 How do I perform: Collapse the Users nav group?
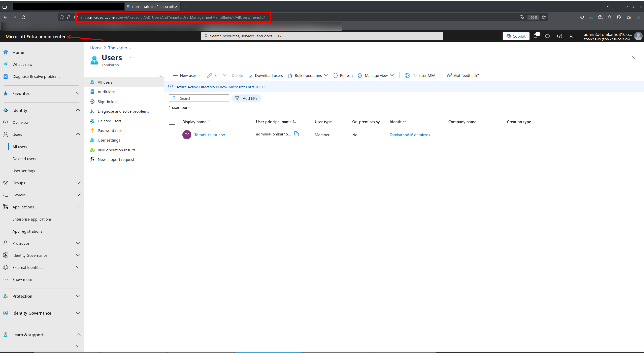tap(78, 134)
